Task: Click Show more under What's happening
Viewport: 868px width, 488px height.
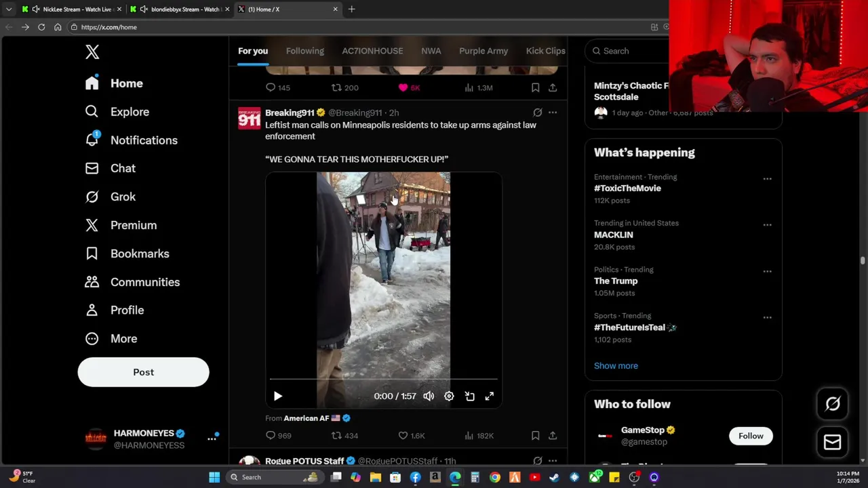Action: pyautogui.click(x=616, y=366)
